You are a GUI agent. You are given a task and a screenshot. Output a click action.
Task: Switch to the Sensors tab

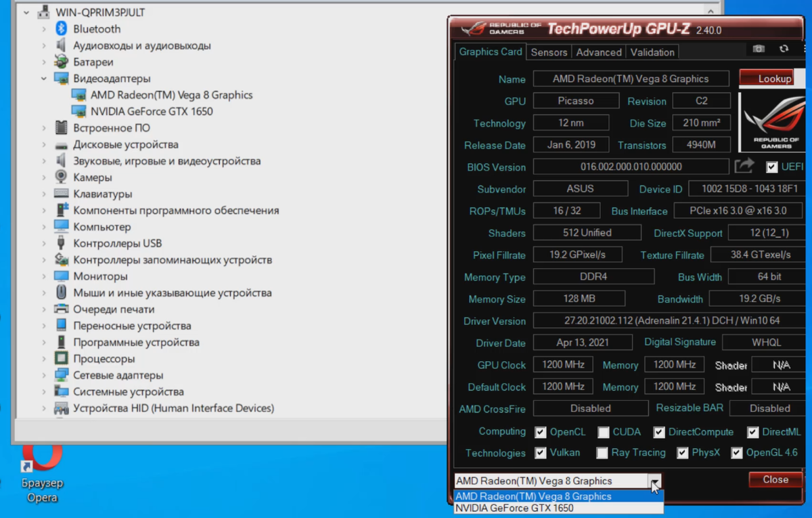549,52
